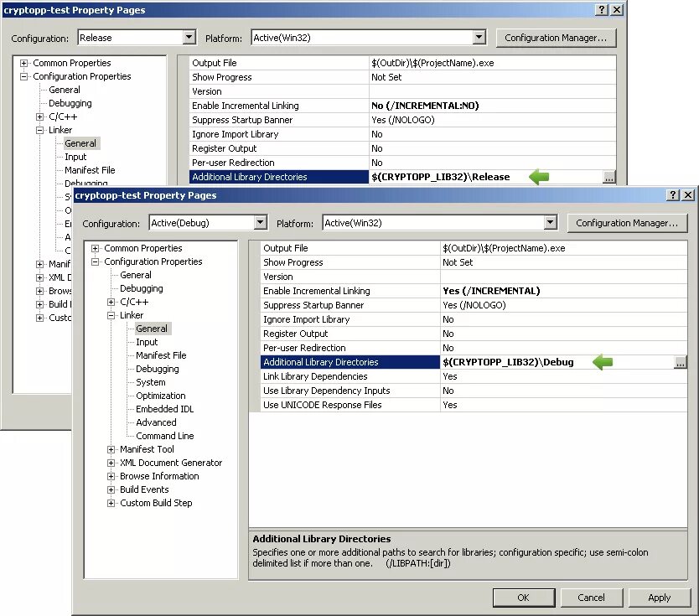
Task: Select Input under Linker in back window
Action: point(75,157)
